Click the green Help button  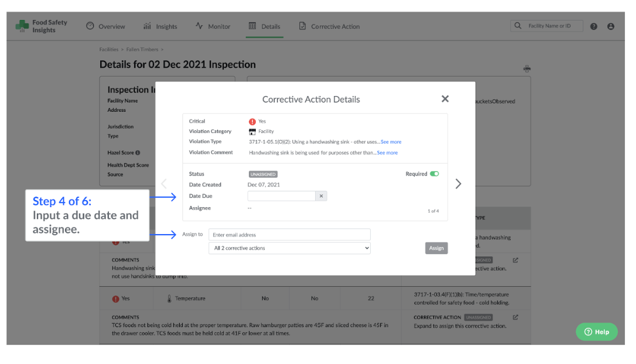596,332
